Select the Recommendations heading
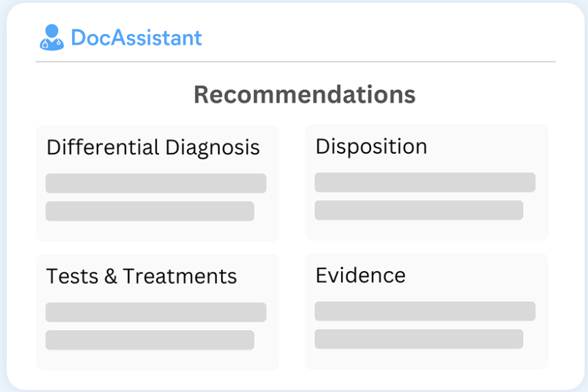This screenshot has width=588, height=392. click(304, 94)
